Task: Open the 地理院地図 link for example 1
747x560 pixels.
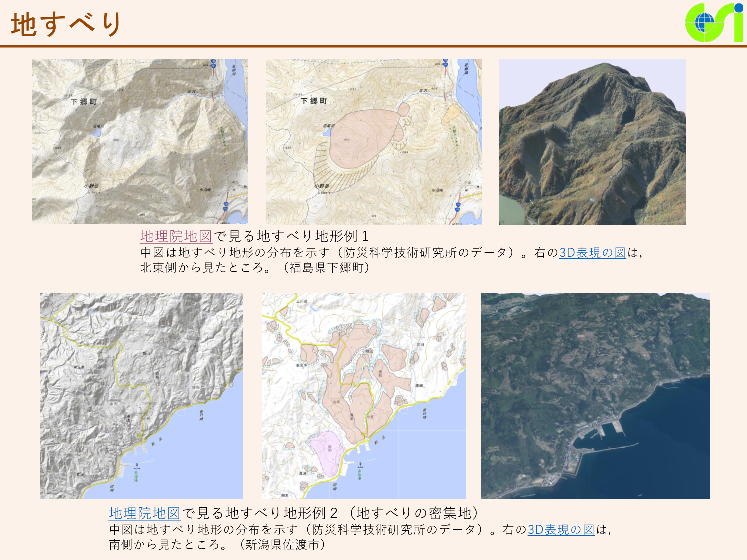Action: pos(176,236)
